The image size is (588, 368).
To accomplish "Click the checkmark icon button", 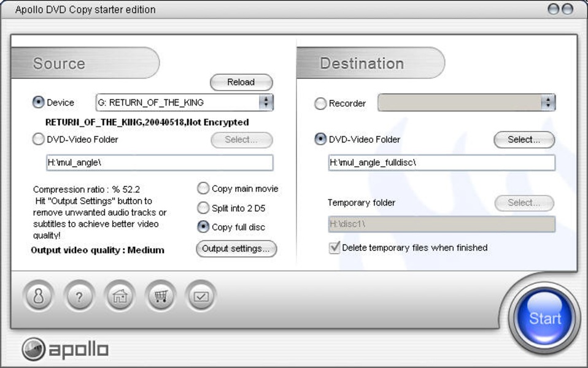I will [201, 297].
